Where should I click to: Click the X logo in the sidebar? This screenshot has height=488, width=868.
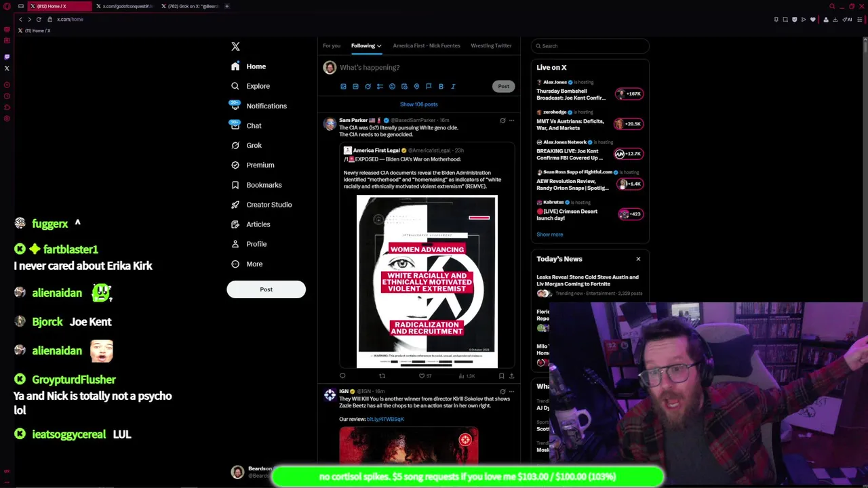235,46
